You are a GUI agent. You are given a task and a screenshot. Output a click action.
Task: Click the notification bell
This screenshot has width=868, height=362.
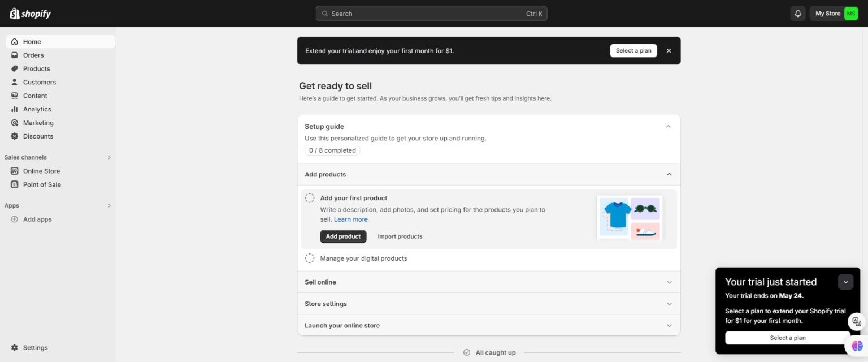coord(797,13)
